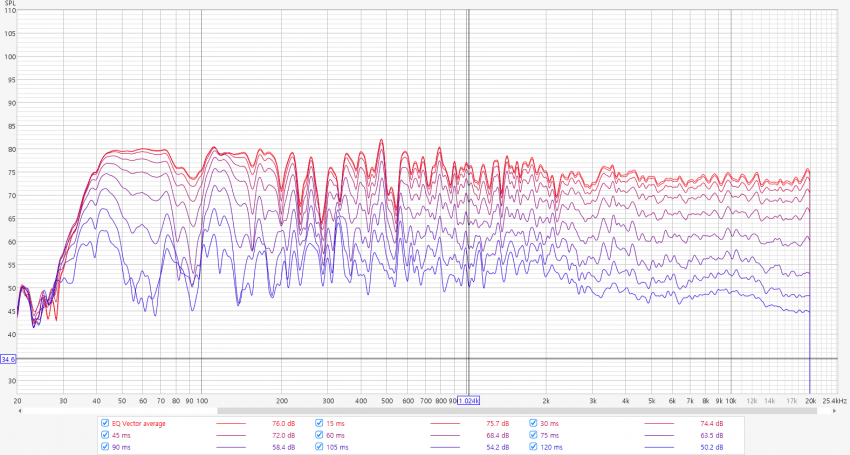Viewport: 850px width, 455px height.
Task: Uncheck the EQ Vector average trace checkbox
Action: [x=105, y=423]
